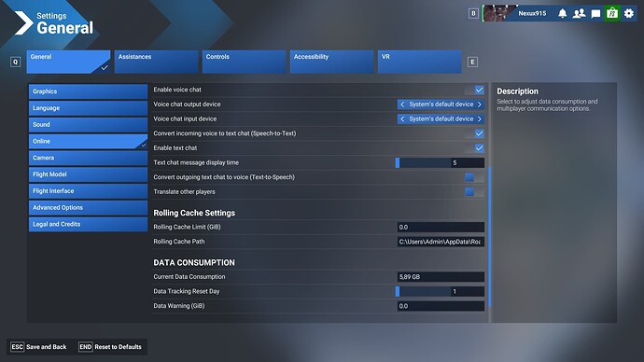Select previous voice chat output device
644x362 pixels.
pos(402,104)
